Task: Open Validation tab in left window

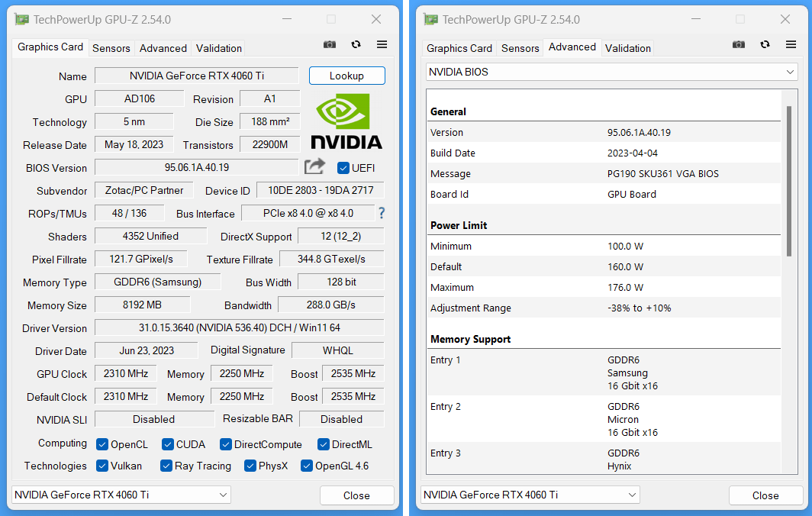Action: click(218, 48)
